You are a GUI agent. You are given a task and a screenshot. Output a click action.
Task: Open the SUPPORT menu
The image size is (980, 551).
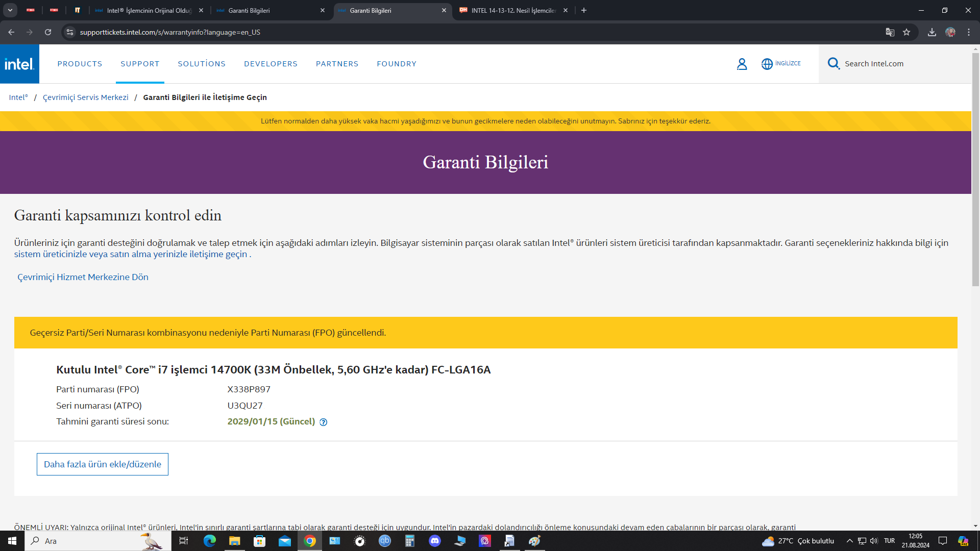140,64
